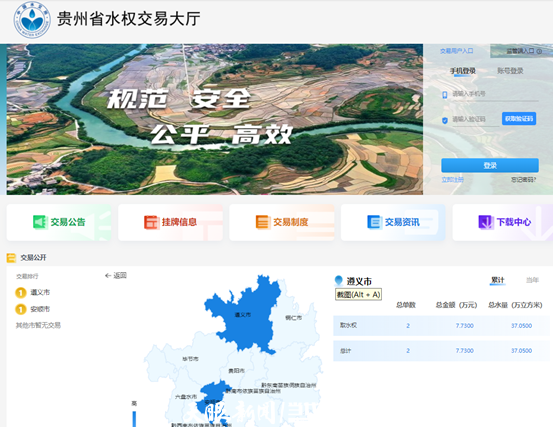The image size is (553, 427).
Task: Click 返回 back arrow link
Action: [x=116, y=276]
